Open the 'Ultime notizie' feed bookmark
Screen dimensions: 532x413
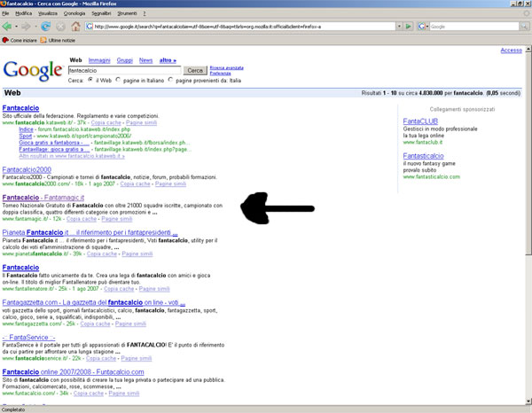coord(58,40)
